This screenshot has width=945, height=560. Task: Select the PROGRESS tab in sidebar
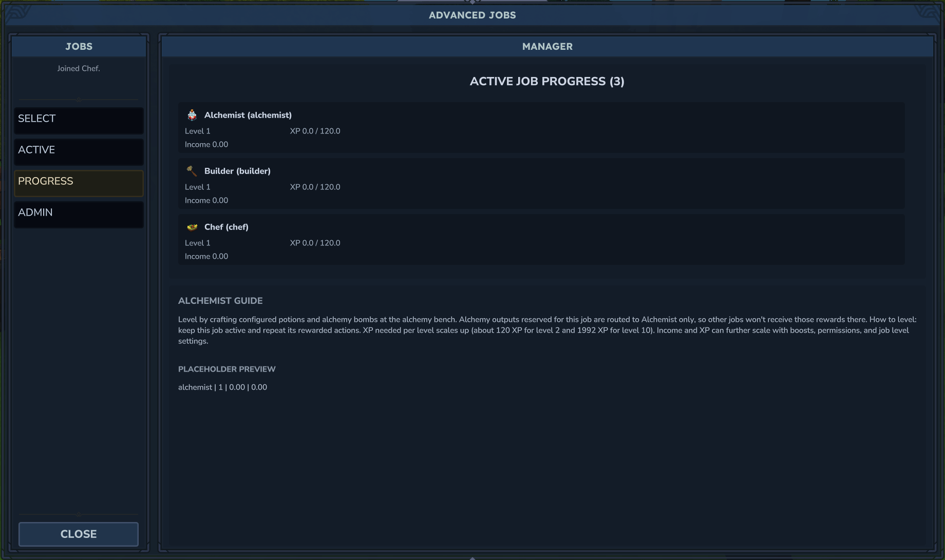point(79,183)
